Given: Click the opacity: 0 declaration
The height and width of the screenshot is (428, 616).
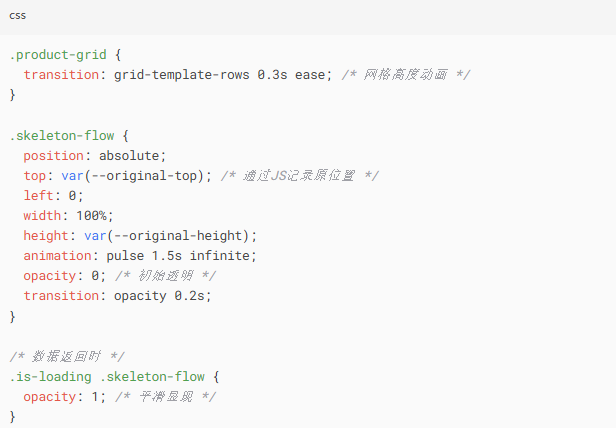Looking at the screenshot, I should 65,276.
